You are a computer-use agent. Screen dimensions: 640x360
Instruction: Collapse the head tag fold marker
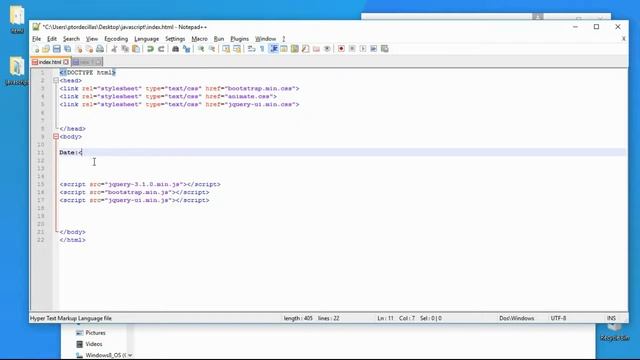[x=56, y=80]
